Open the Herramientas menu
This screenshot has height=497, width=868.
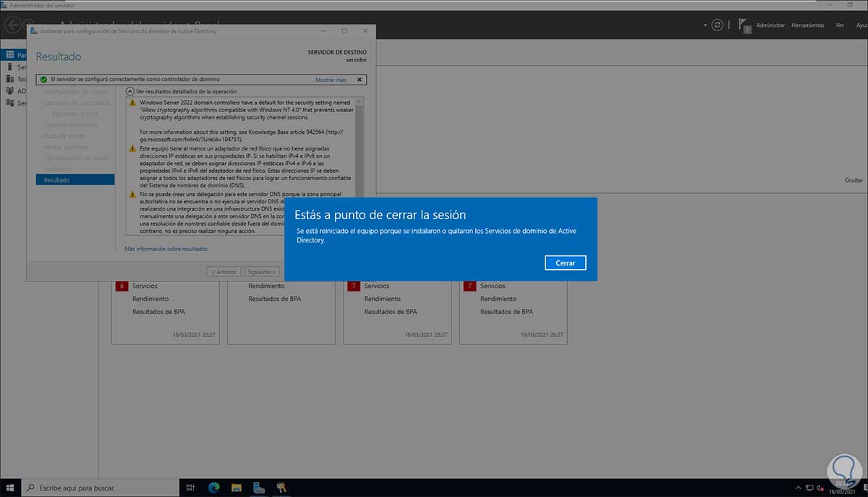pos(807,25)
